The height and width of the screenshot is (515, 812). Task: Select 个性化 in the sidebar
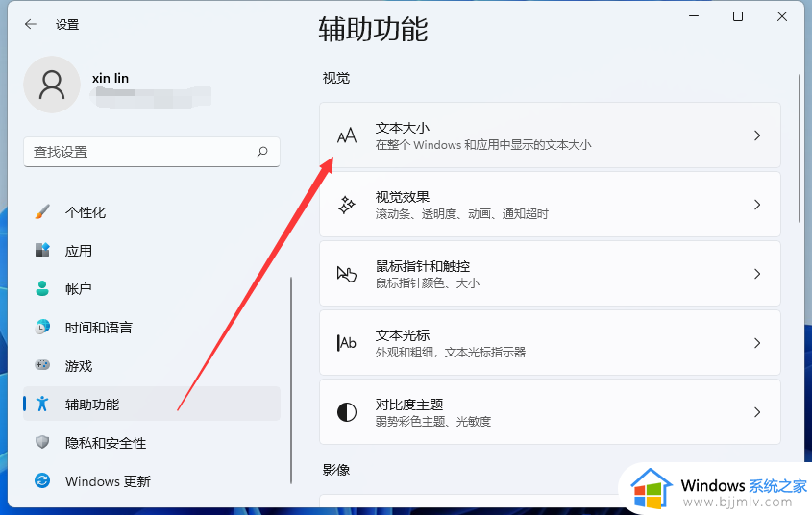coord(152,211)
